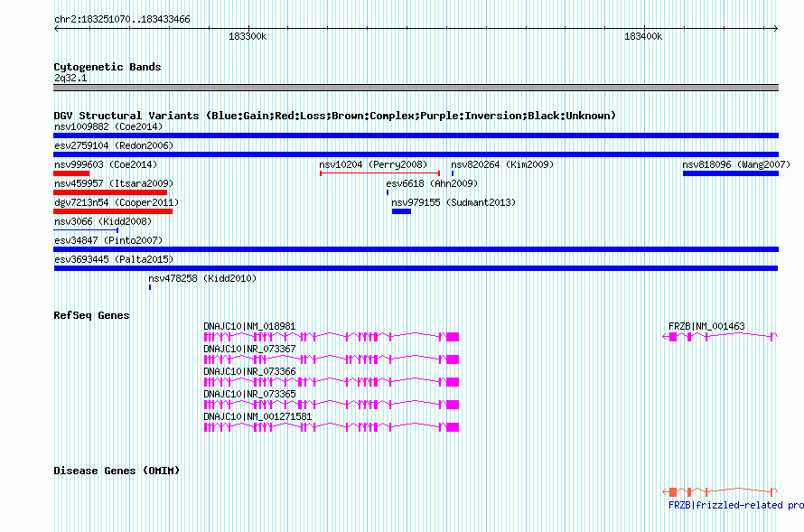Select the red dgv7213n54 loss bar

(x=113, y=211)
